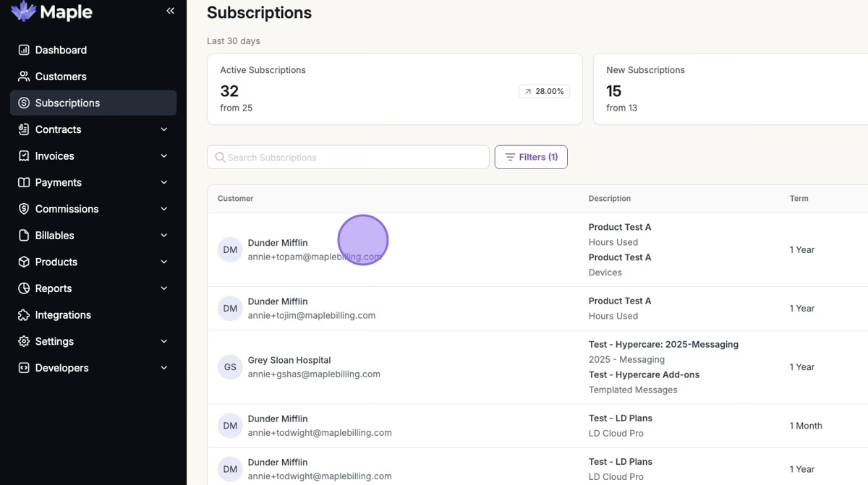Click the Reports pie chart icon

[x=24, y=288]
